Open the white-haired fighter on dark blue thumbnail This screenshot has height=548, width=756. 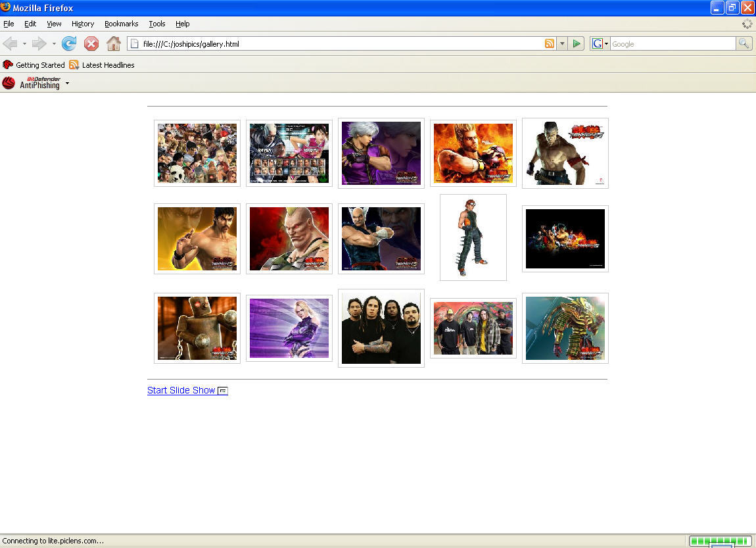click(x=381, y=239)
